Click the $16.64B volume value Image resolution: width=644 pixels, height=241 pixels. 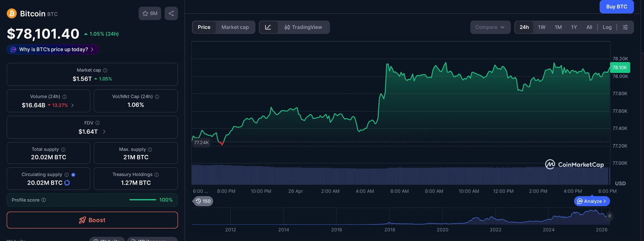pos(34,105)
